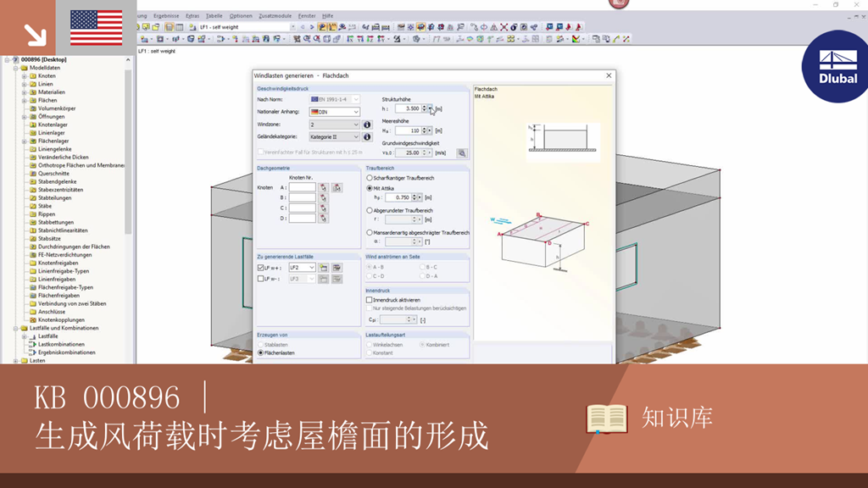Image resolution: width=868 pixels, height=488 pixels.
Task: Click Attika height hp spinner arrows
Action: click(415, 197)
